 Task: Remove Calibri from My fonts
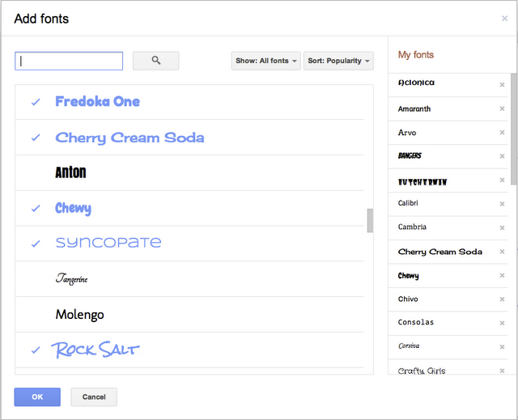pos(502,204)
